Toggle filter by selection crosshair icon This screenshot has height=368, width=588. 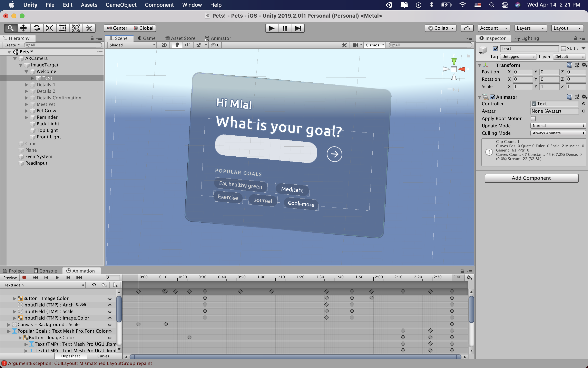click(x=94, y=285)
